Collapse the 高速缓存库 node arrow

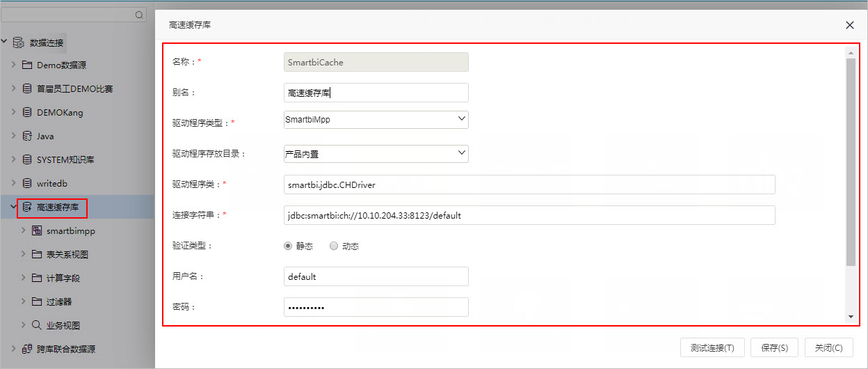14,207
